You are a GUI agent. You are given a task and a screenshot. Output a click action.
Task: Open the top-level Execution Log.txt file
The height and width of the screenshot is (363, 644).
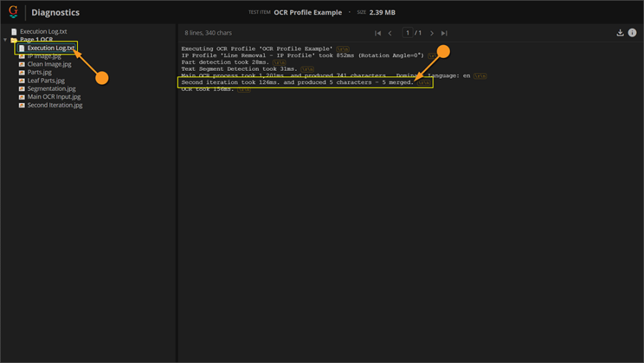(43, 32)
